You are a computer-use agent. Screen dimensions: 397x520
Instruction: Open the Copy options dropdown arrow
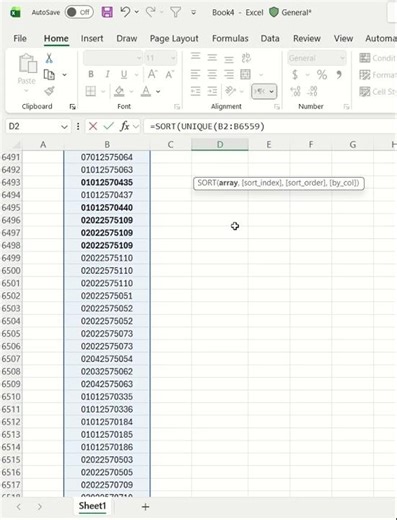(64, 75)
